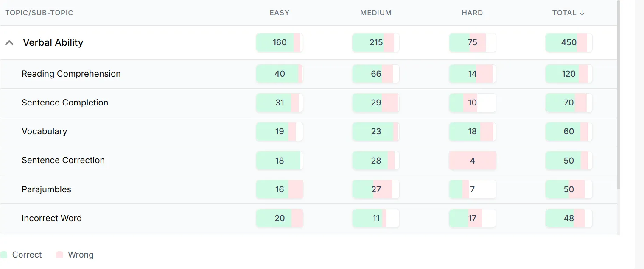Select the Vocabulary sub-topic
The width and height of the screenshot is (644, 269).
[x=45, y=131]
